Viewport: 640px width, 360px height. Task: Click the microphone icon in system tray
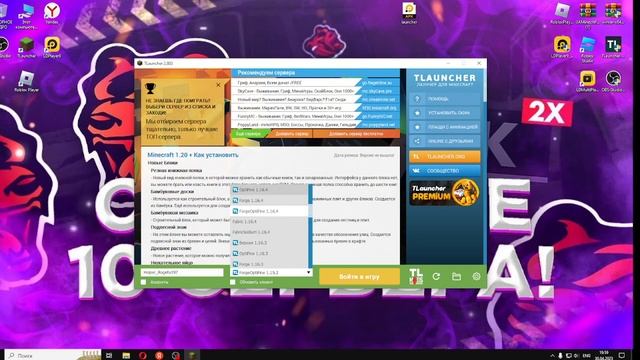pyautogui.click(x=560, y=356)
